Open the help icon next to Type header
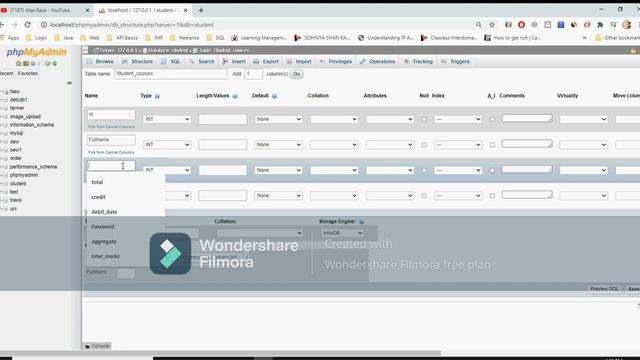This screenshot has width=640, height=360. tap(157, 96)
